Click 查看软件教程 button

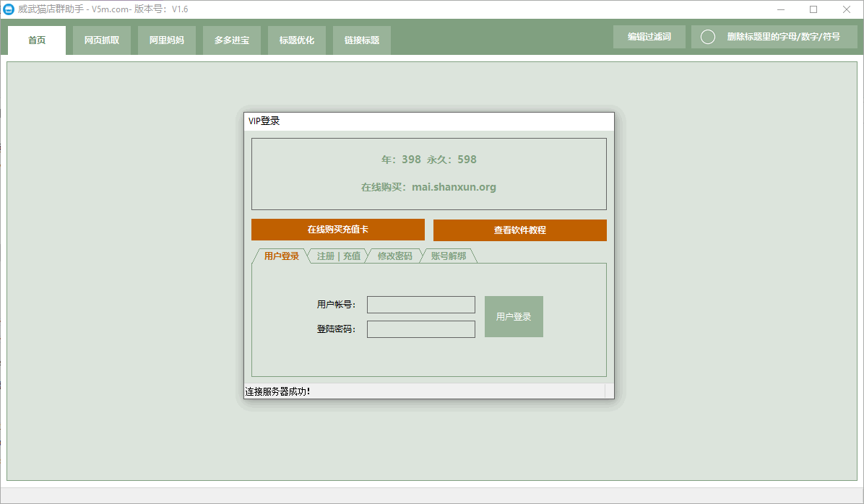click(519, 230)
